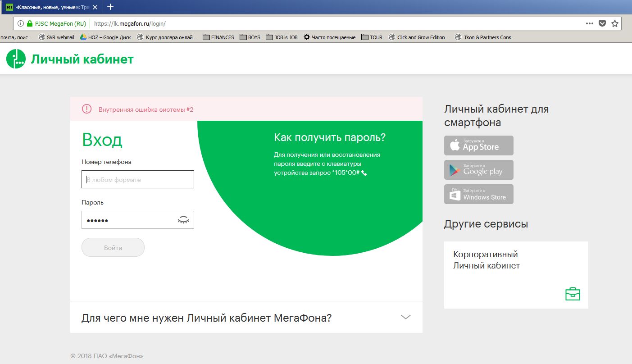Click the phone icon after *105*00#

coord(364,173)
